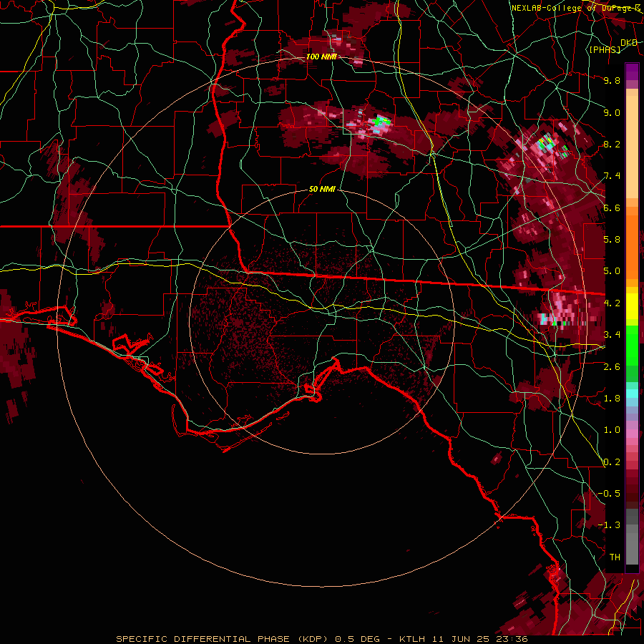Image resolution: width=644 pixels, height=644 pixels.
Task: Click the 1.8 scale value label
Action: tap(612, 399)
